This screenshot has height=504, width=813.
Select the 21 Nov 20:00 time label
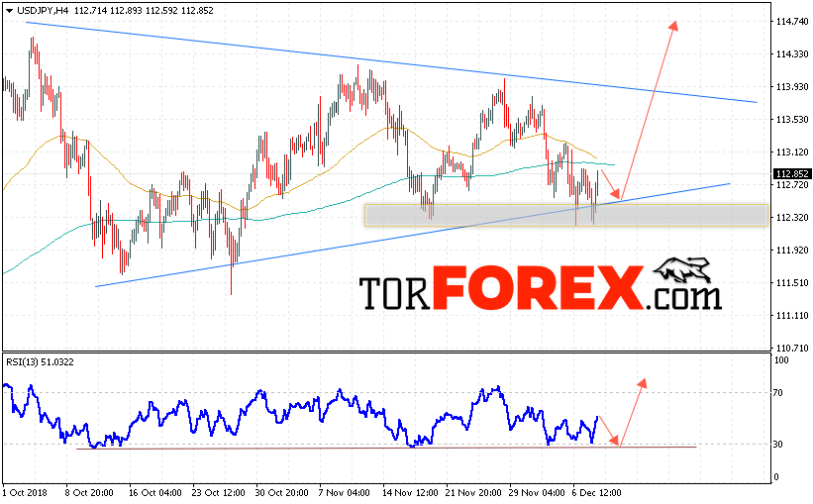(473, 492)
